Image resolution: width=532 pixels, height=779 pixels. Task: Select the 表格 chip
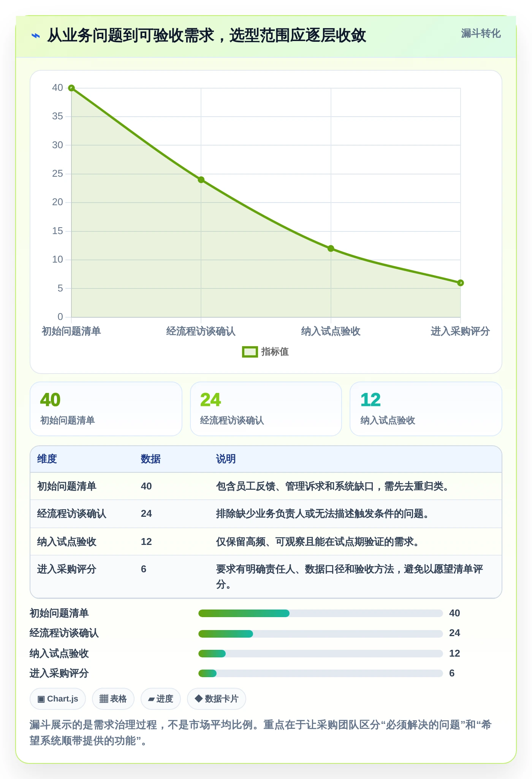coord(113,699)
